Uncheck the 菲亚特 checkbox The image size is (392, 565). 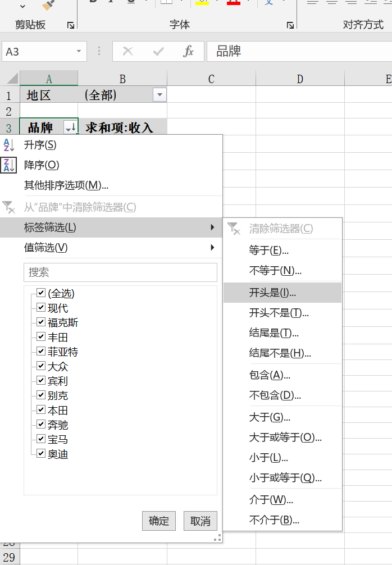41,351
